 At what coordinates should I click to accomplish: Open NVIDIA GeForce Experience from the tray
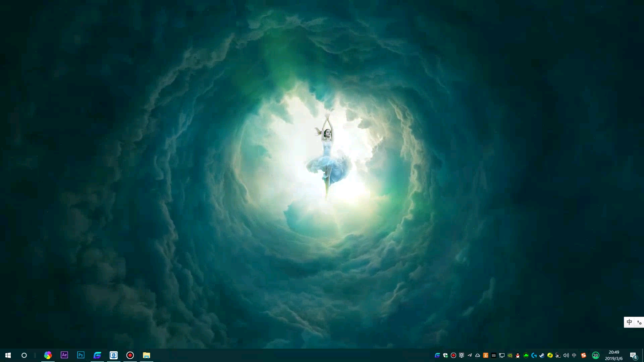[x=510, y=355]
